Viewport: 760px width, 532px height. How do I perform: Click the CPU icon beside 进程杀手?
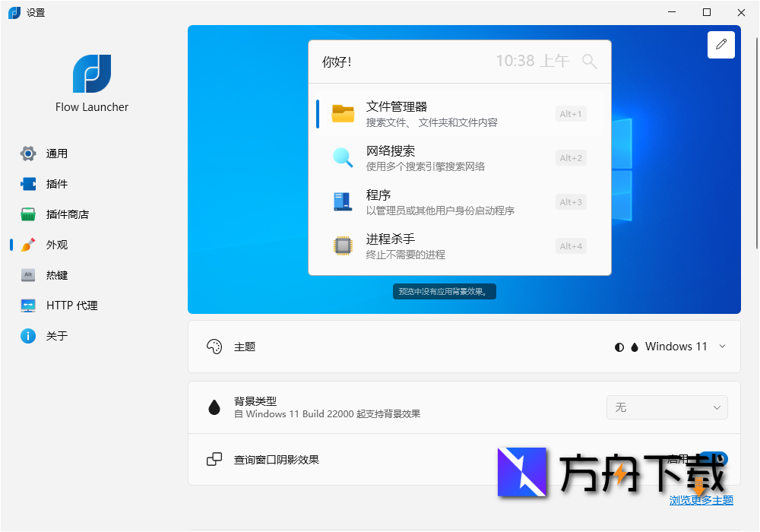coord(343,245)
